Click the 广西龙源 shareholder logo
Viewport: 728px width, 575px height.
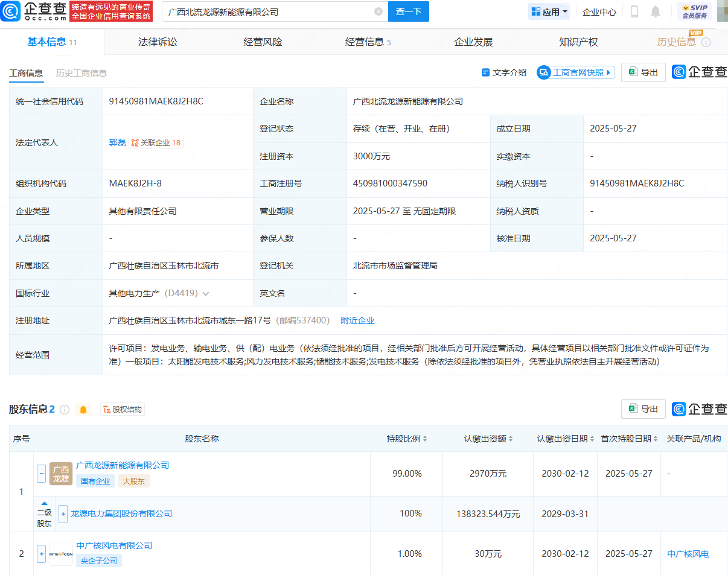click(61, 474)
